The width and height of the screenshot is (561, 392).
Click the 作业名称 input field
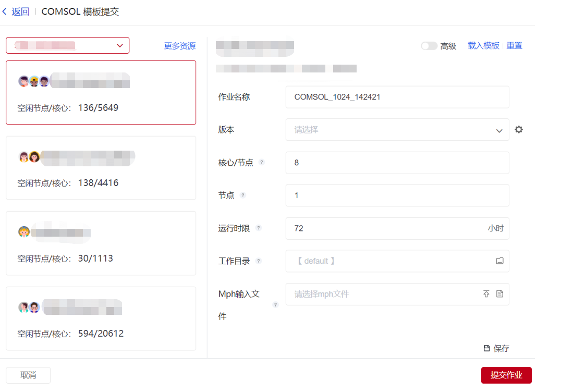tap(397, 97)
